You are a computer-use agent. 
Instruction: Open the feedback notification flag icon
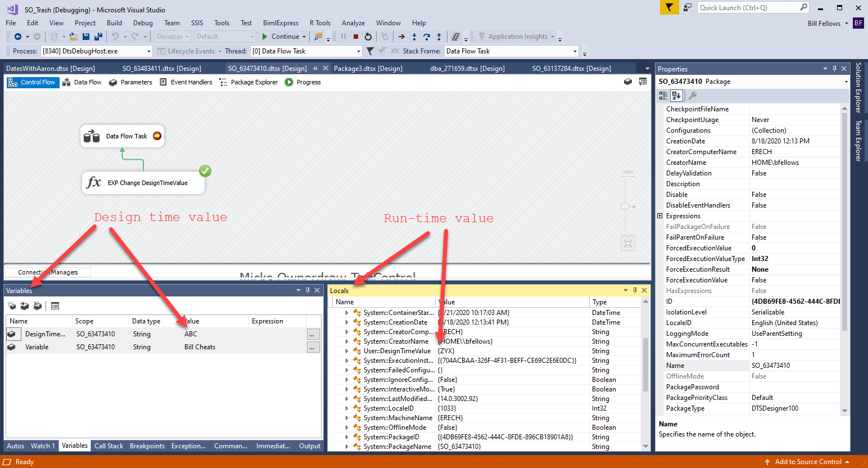point(669,7)
